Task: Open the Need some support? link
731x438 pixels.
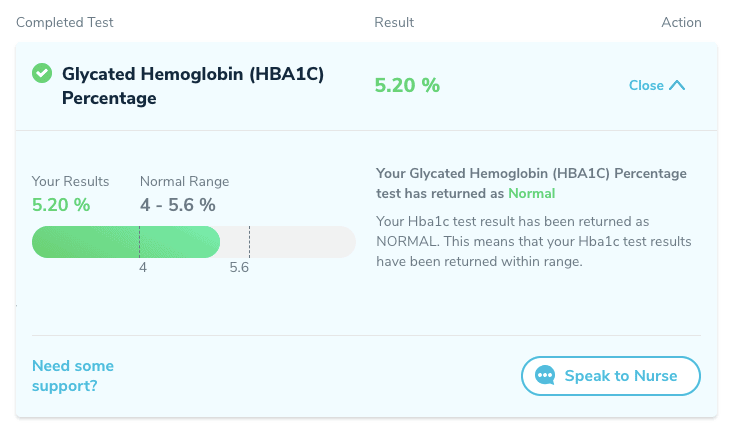Action: click(x=73, y=376)
